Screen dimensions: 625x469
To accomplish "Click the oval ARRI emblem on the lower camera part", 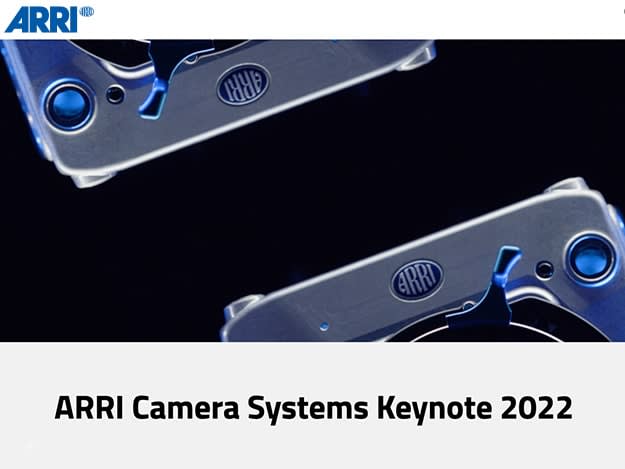I will (x=416, y=278).
